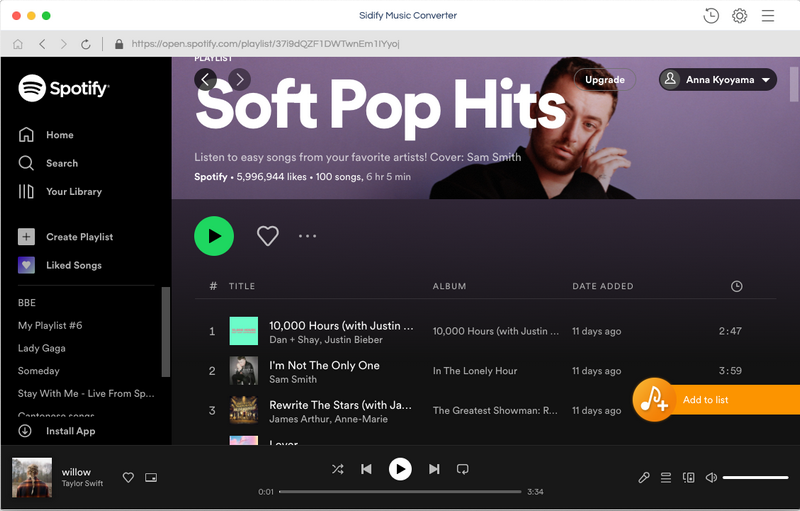This screenshot has width=800, height=511.
Task: Select song 10,000 Hours title
Action: click(x=341, y=325)
